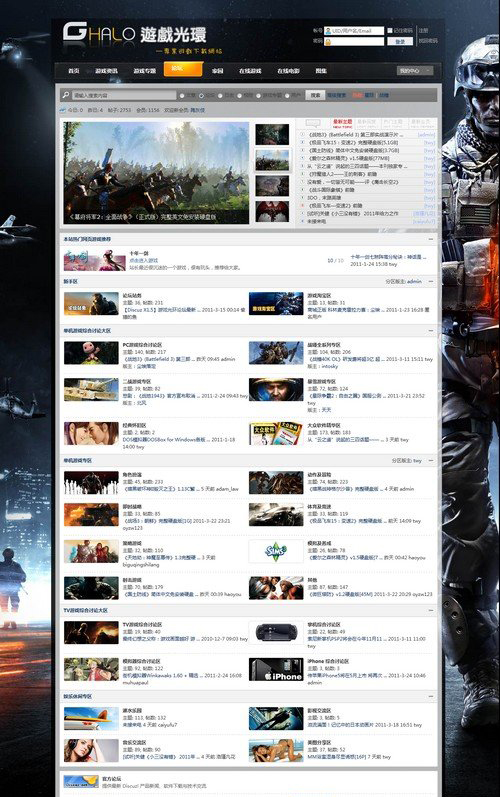The image size is (500, 797).
Task: Select the fifth search scope radio button
Action: [x=258, y=96]
